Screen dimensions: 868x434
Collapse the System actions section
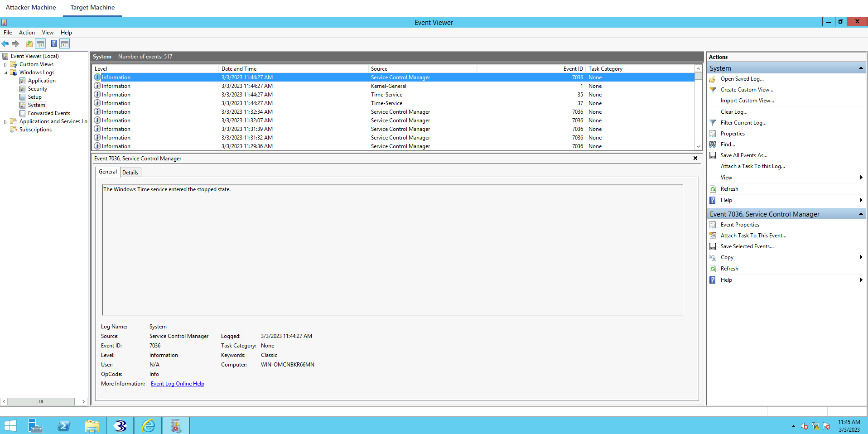[861, 68]
